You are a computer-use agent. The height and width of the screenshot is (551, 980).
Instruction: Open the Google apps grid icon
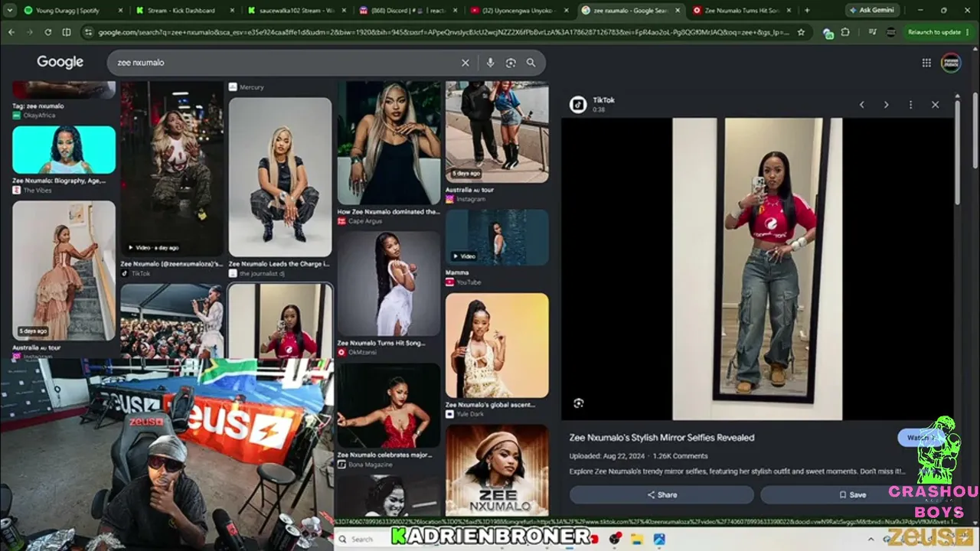[x=926, y=63]
